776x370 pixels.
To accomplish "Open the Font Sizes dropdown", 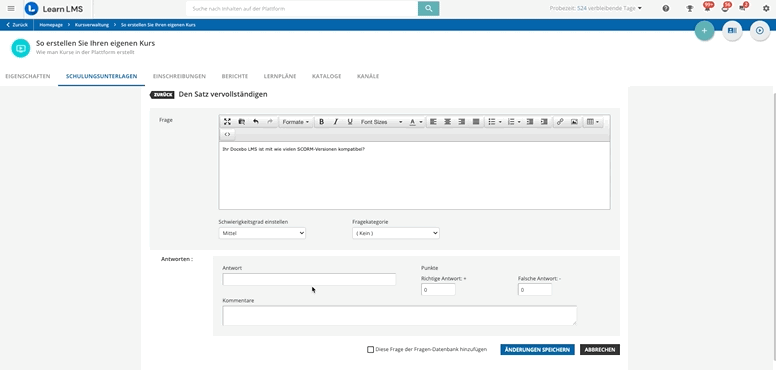I will pyautogui.click(x=381, y=122).
